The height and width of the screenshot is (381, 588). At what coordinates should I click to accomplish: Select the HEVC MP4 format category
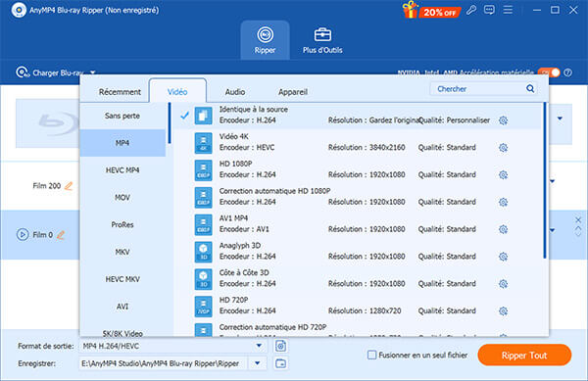122,170
